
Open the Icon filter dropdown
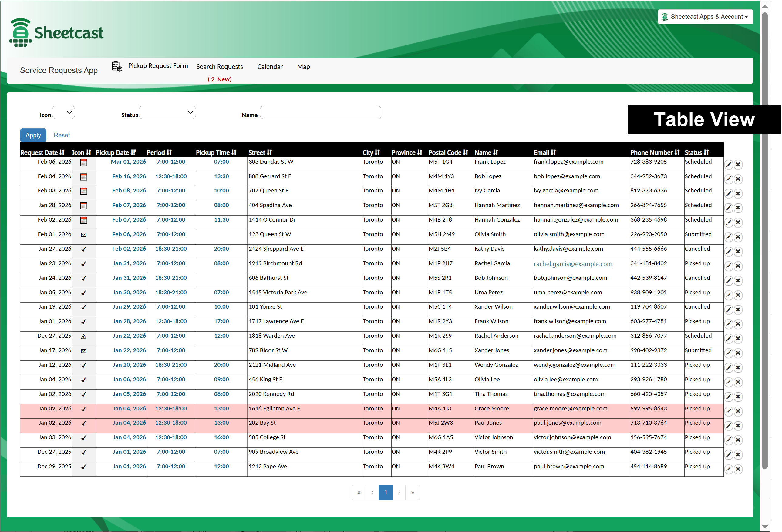pyautogui.click(x=64, y=112)
